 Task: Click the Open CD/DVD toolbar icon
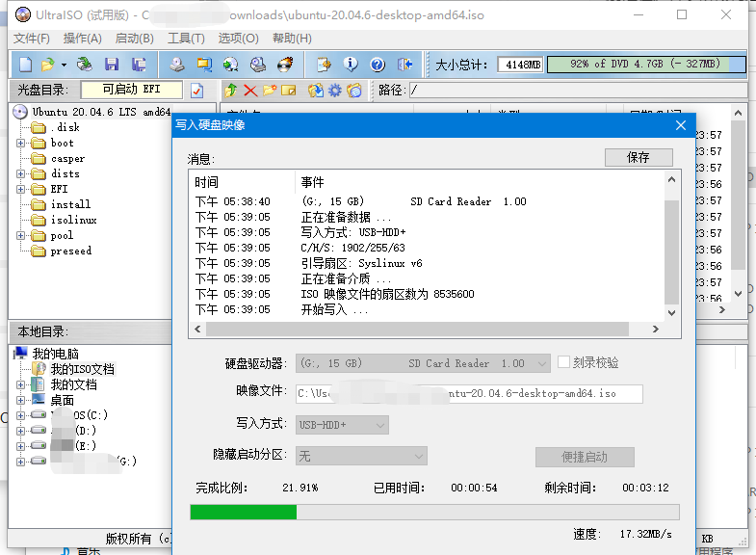click(x=85, y=65)
